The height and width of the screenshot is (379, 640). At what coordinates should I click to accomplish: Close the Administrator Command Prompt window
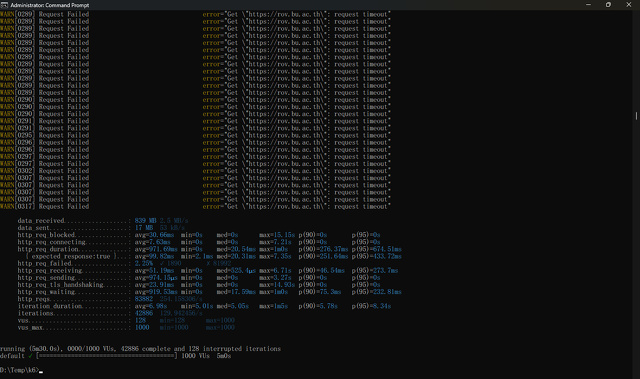point(629,4)
